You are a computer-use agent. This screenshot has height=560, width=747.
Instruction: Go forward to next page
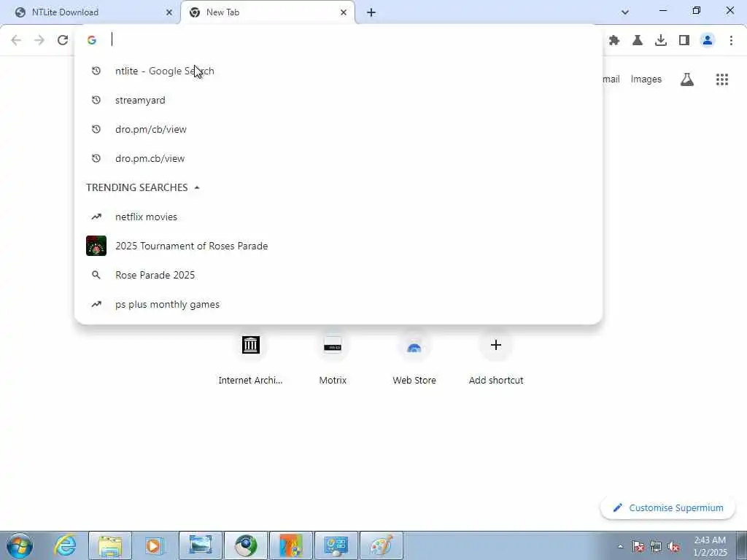click(39, 40)
